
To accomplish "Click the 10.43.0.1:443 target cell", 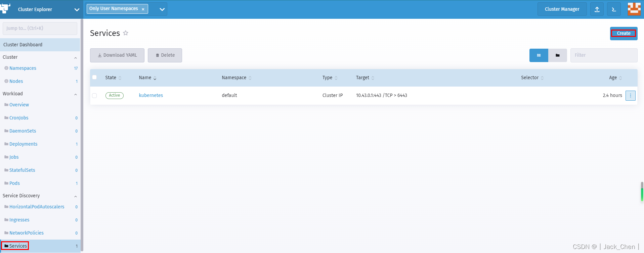I will pyautogui.click(x=381, y=96).
